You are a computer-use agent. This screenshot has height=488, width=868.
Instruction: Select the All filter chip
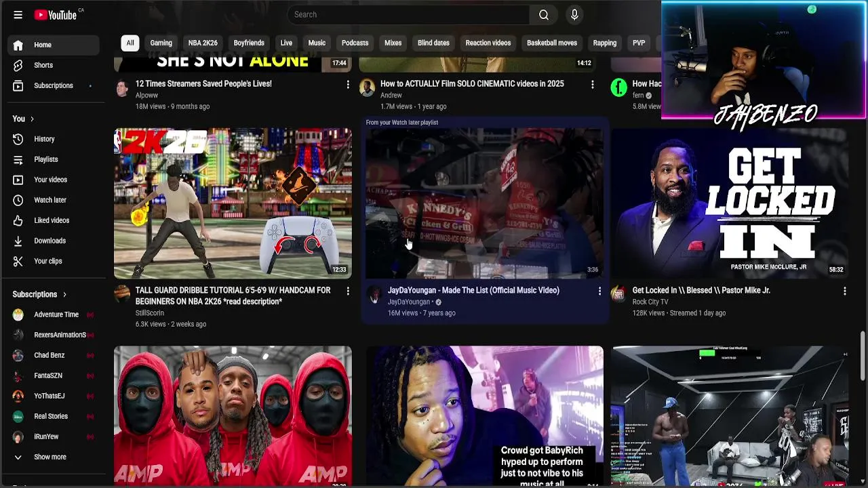tap(130, 43)
